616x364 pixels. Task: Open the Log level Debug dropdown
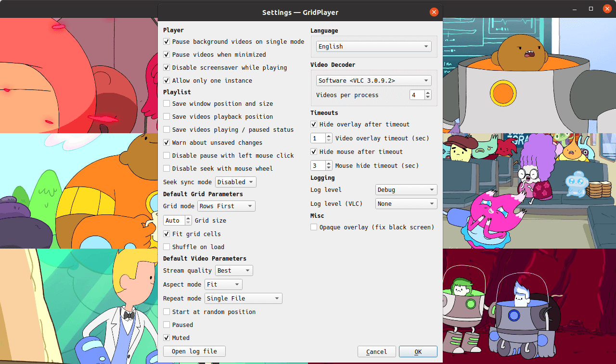pyautogui.click(x=406, y=190)
